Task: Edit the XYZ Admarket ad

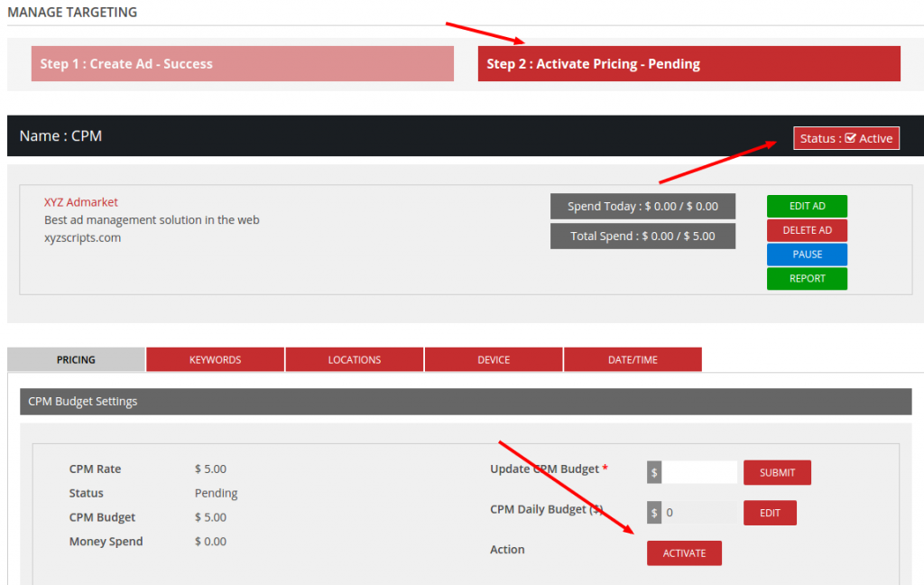Action: coord(807,206)
